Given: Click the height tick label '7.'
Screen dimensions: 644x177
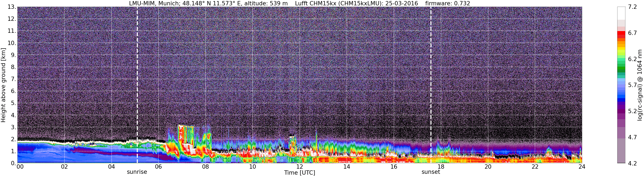Looking at the screenshot, I should pos(13,79).
